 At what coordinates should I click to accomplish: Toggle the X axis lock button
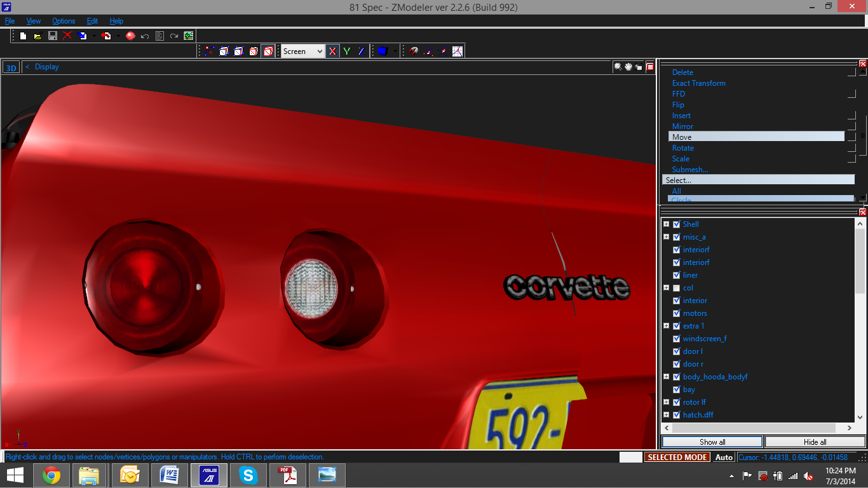[x=332, y=51]
